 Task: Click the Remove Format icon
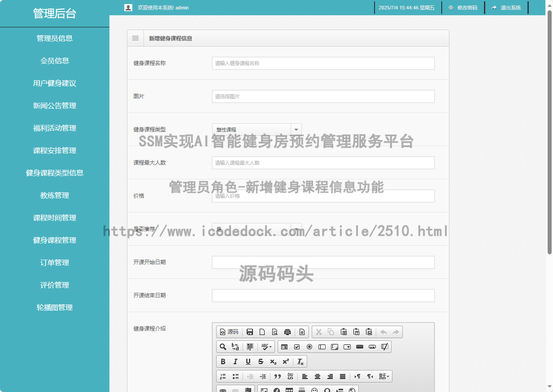(x=300, y=362)
